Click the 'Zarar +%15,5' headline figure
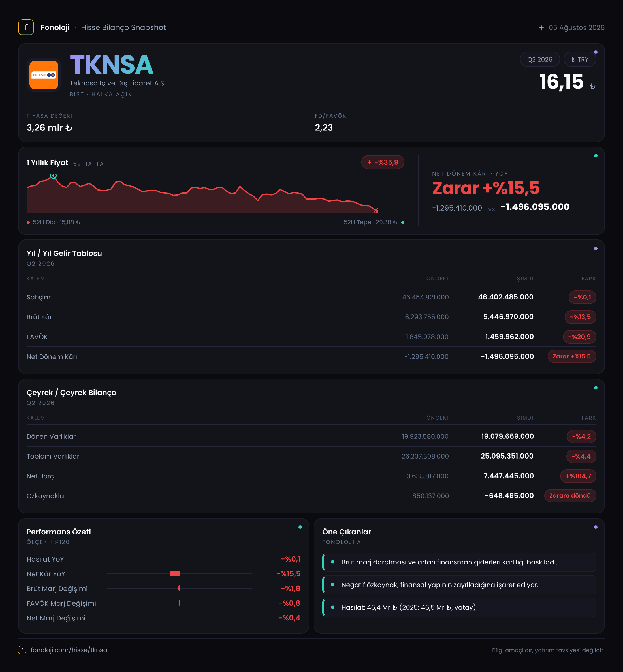This screenshot has width=623, height=672. pyautogui.click(x=486, y=188)
